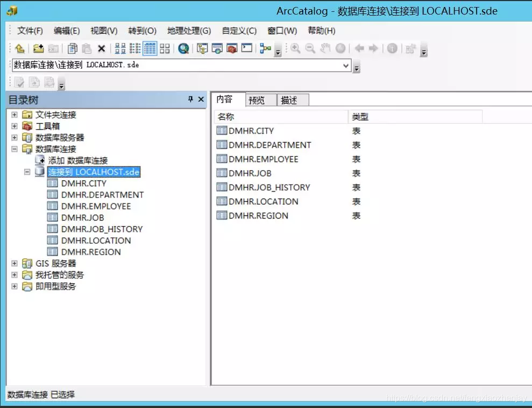The image size is (532, 408).
Task: Open Geography toolbar options arrow after Create Thumbnail
Action: 423,50
